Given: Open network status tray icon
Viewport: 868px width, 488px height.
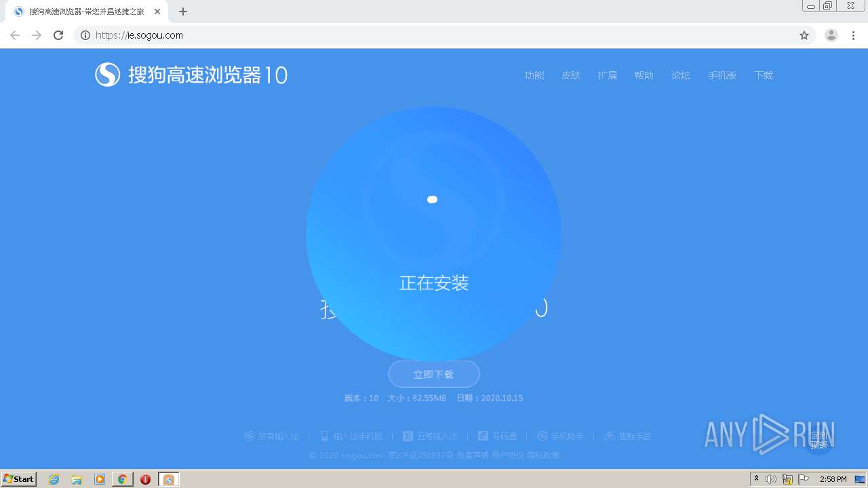Looking at the screenshot, I should tap(787, 479).
